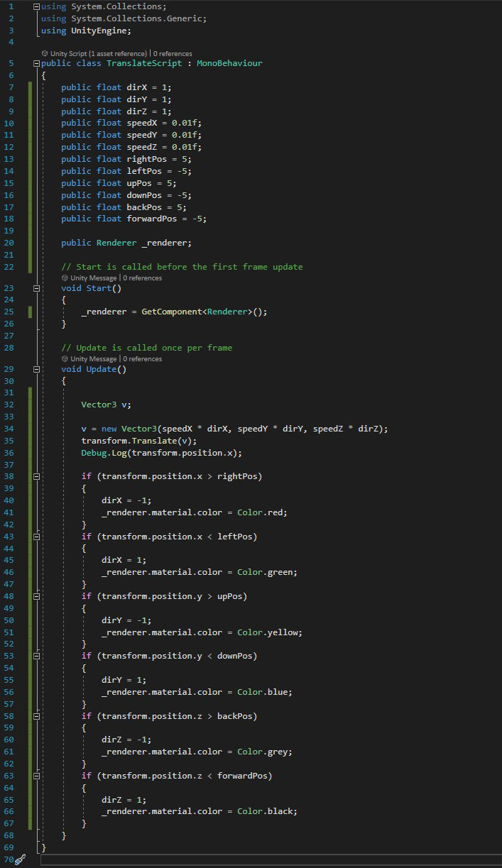This screenshot has width=502, height=868.
Task: Click 'speedX = 0.01f' declaration on line 10
Action: coord(164,123)
